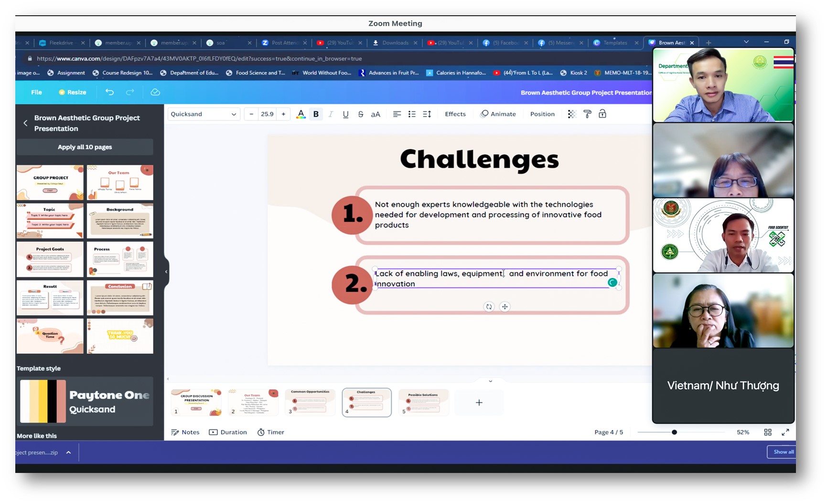Viewport: 827px width, 504px height.
Task: Click the Grammarly icon in text box
Action: tap(612, 283)
